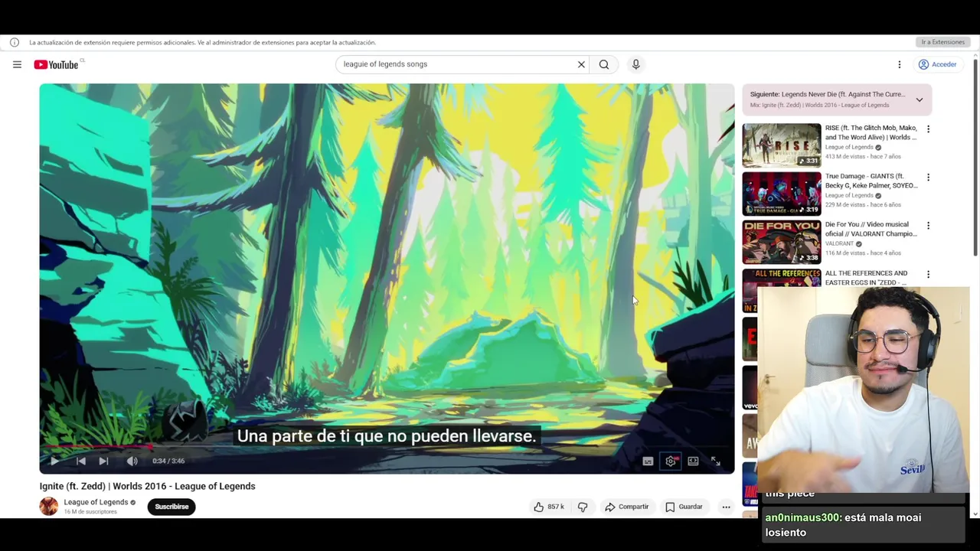Click 16 M de suscriptores text
Screen dimensions: 980x551
[x=90, y=512]
